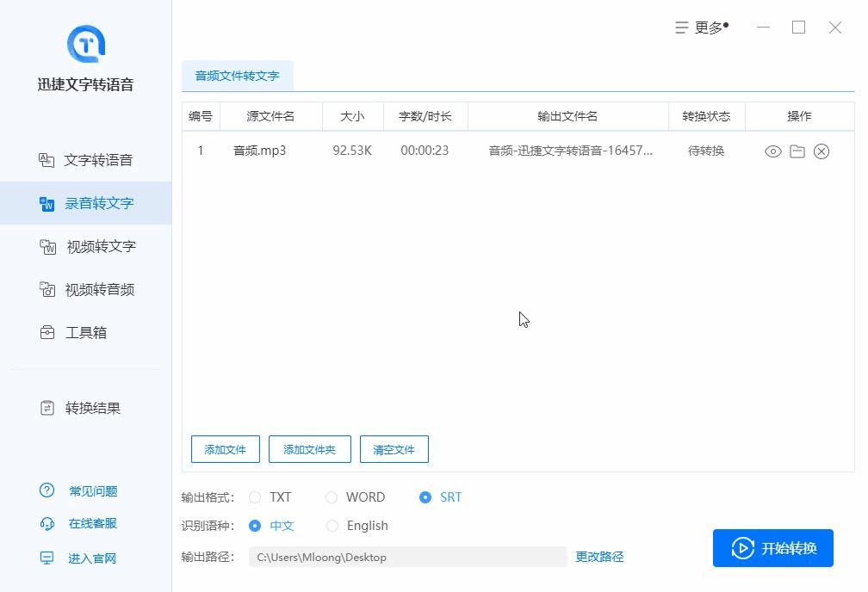Click the 操作 column header
This screenshot has height=592, width=868.
point(799,116)
